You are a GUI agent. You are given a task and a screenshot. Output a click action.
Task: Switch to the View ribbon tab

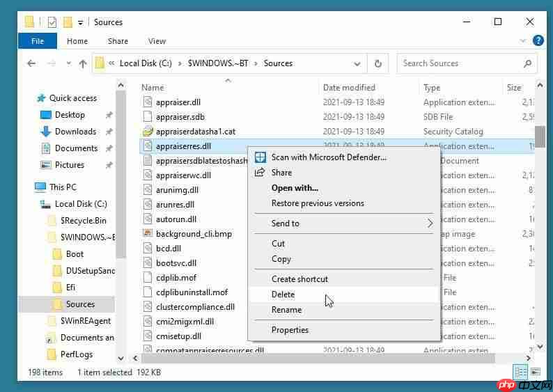pyautogui.click(x=157, y=41)
